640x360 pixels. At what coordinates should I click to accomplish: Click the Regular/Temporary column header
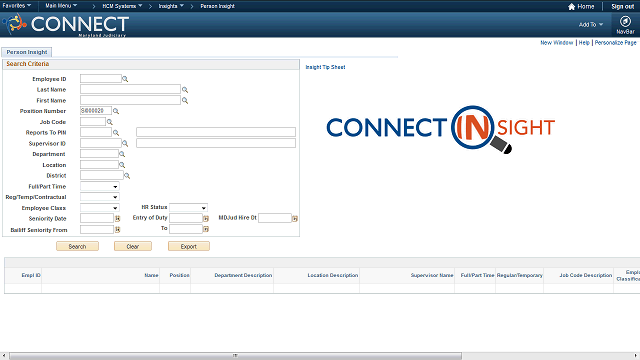520,276
